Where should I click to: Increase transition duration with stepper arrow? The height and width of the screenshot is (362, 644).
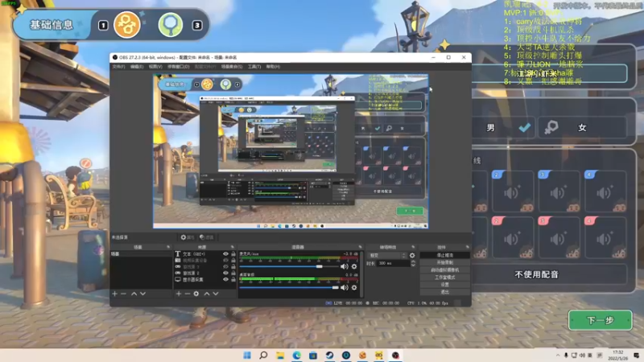click(413, 262)
